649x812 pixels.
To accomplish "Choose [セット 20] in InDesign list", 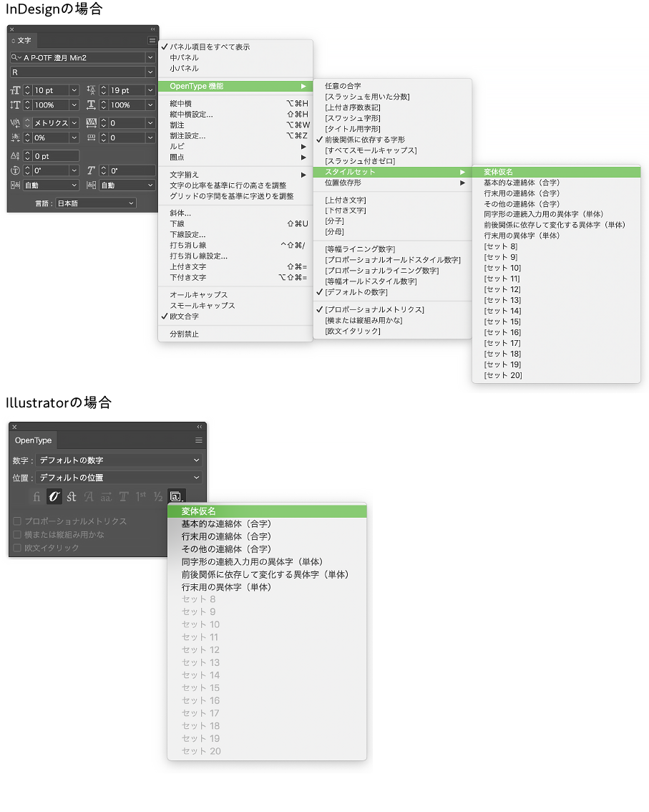I will pyautogui.click(x=557, y=375).
